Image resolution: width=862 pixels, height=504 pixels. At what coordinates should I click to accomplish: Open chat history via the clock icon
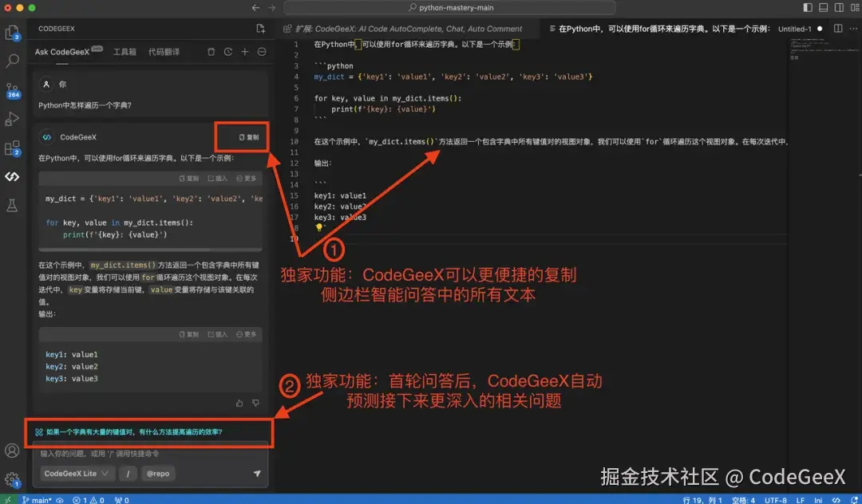pos(227,51)
